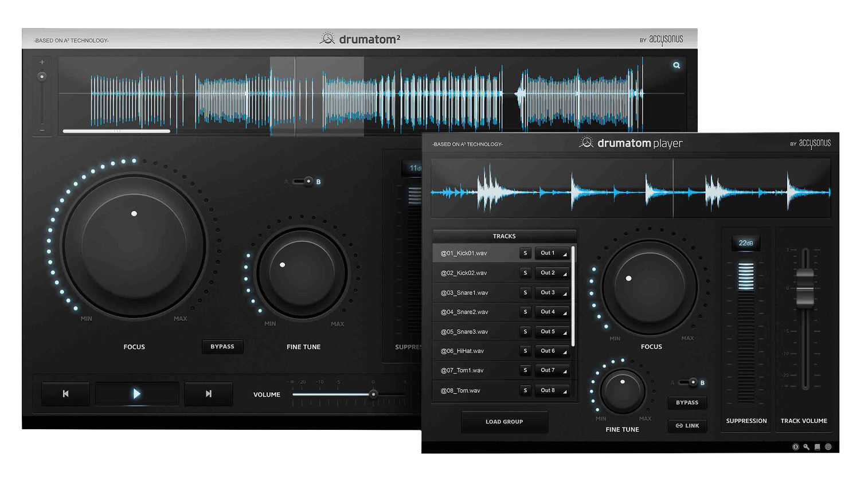The width and height of the screenshot is (868, 486).
Task: Start playback in drumatom² window
Action: point(136,394)
